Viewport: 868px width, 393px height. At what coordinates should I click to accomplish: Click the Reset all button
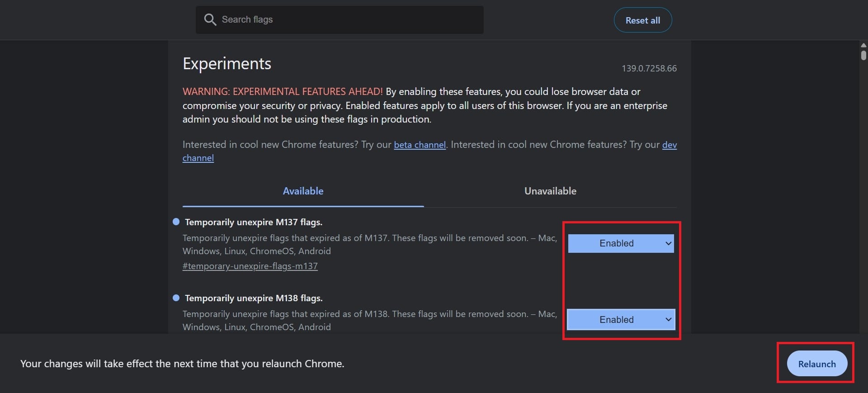click(x=642, y=20)
